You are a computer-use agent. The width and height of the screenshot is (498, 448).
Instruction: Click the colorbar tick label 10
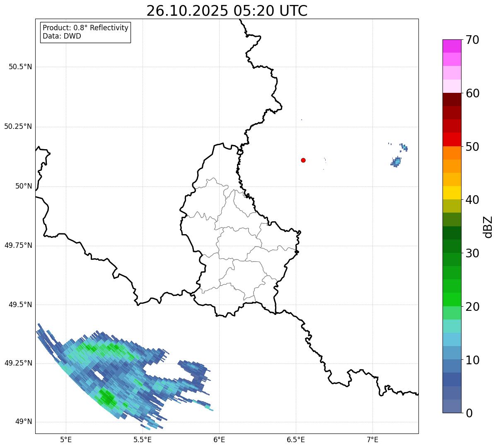pos(472,360)
